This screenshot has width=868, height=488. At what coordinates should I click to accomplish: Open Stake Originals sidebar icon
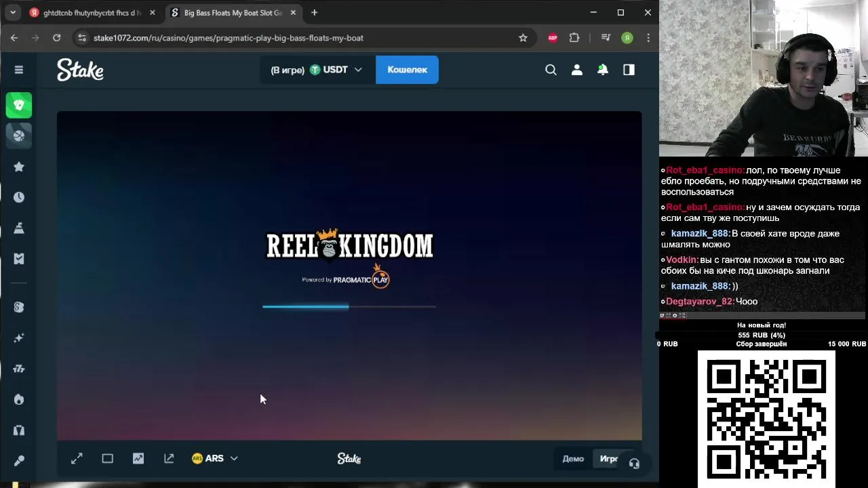tap(19, 307)
